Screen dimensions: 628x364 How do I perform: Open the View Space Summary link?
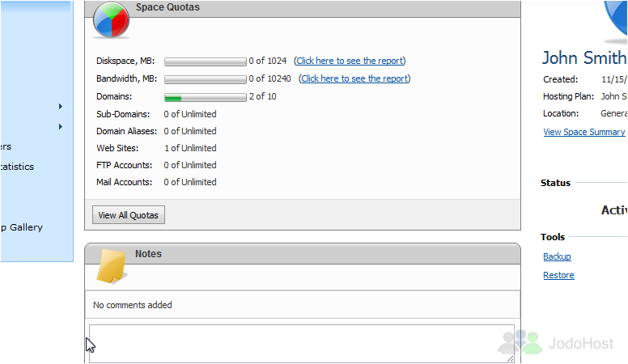pyautogui.click(x=584, y=132)
